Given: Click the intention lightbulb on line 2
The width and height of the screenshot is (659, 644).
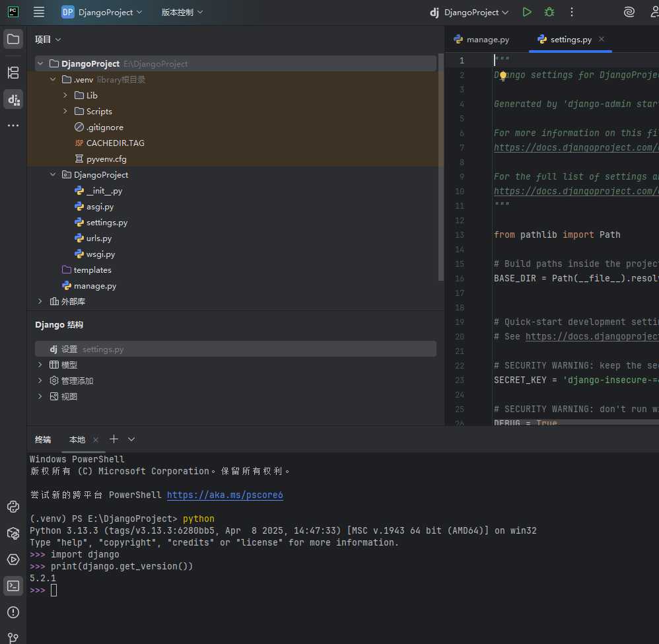Looking at the screenshot, I should coord(503,76).
